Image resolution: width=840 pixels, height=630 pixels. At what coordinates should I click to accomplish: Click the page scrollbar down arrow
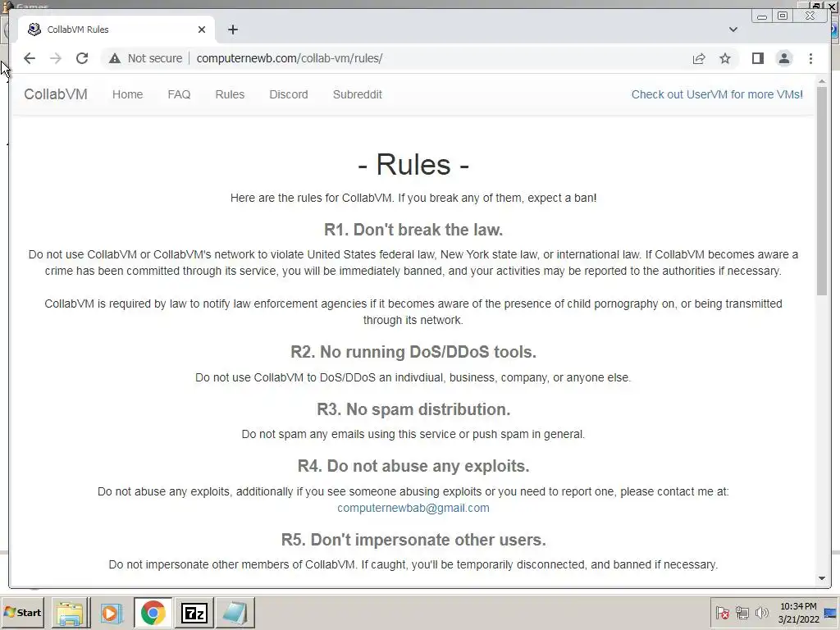point(822,578)
